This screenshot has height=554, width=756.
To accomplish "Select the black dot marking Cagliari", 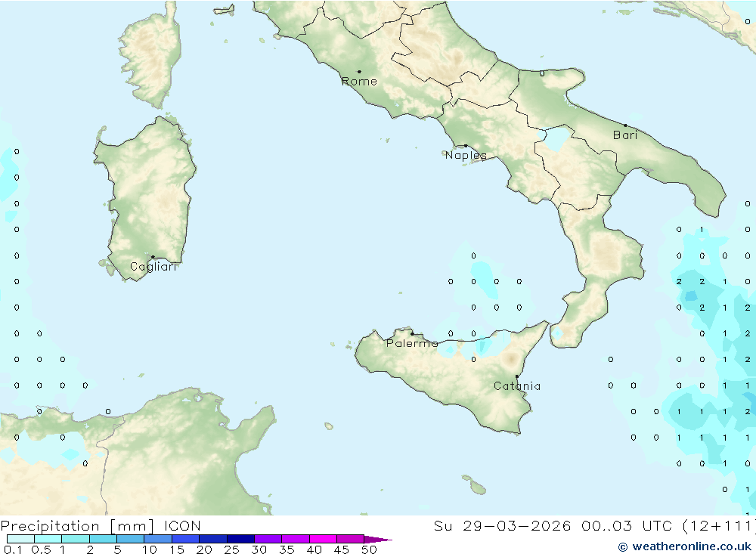I will point(153,257).
